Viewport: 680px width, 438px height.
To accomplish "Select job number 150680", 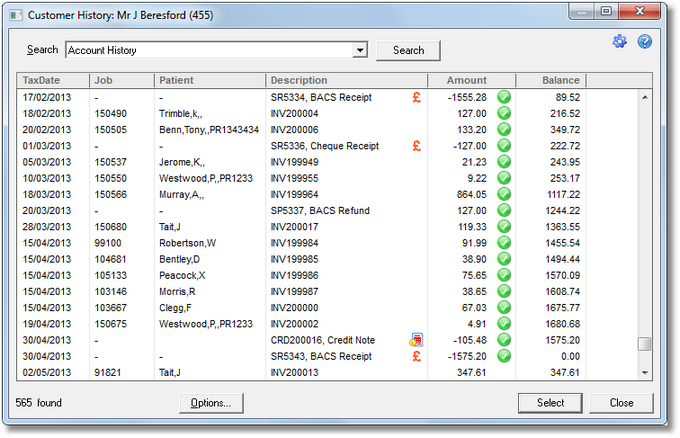I will (x=111, y=227).
